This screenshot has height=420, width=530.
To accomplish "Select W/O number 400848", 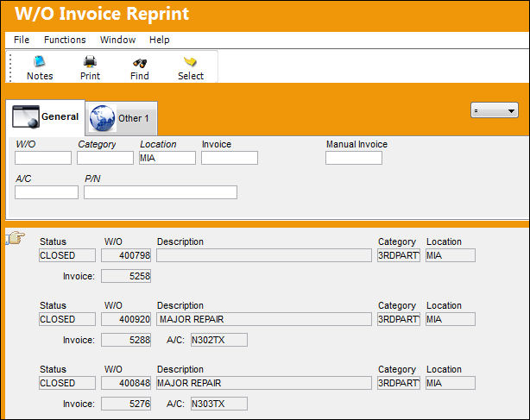I will coord(126,383).
